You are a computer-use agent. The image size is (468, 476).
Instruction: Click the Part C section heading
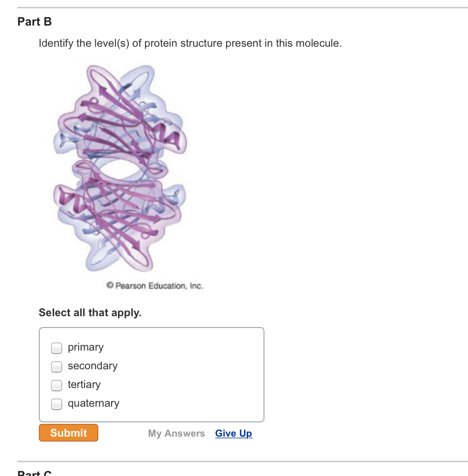pos(33,472)
